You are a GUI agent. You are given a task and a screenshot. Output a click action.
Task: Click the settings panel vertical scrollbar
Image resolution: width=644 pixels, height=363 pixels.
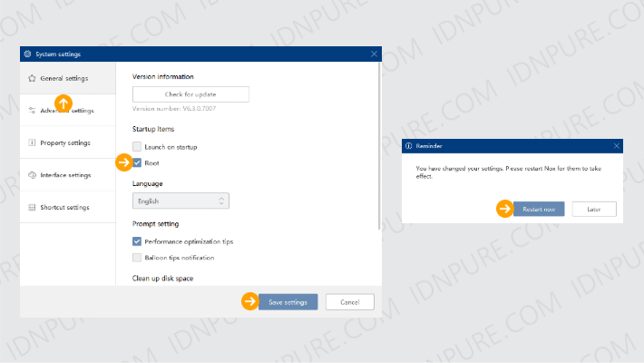click(x=379, y=146)
